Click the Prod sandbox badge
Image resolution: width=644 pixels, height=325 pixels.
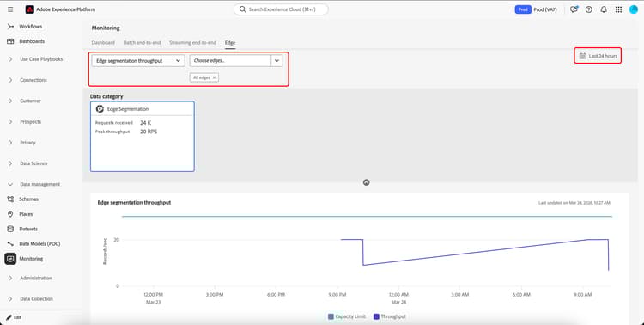[523, 9]
